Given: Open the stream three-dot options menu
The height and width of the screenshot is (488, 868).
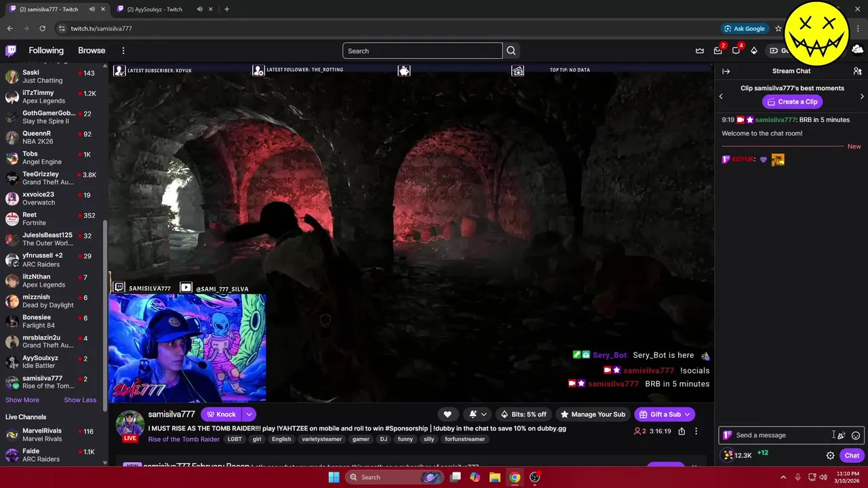Looking at the screenshot, I should (x=696, y=431).
